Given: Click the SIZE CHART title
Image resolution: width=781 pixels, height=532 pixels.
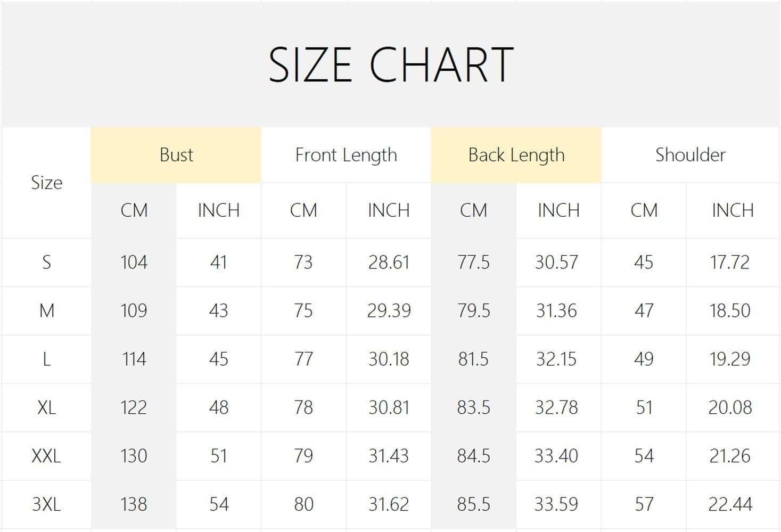Looking at the screenshot, I should [x=390, y=64].
